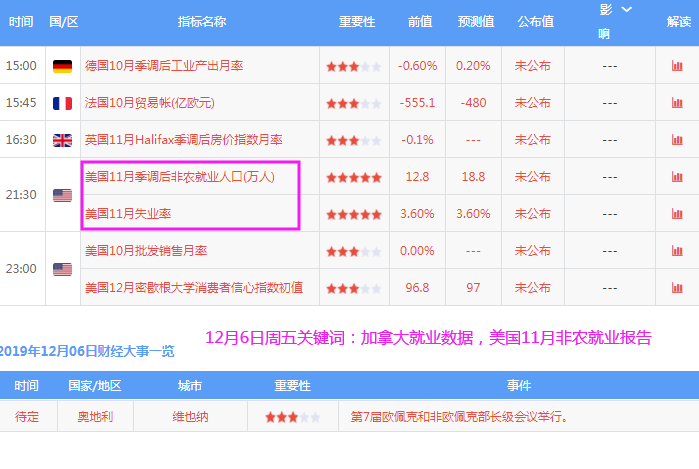Click 第7届欧佩克和非欧佩克部长级会议举行 event

[459, 417]
